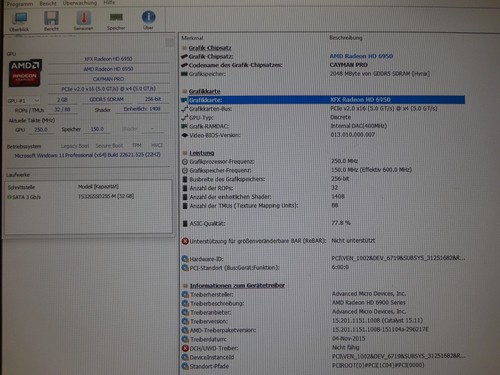This screenshot has width=500, height=375.
Task: Click the Grafik-RAMDAC row icon
Action: (x=185, y=126)
